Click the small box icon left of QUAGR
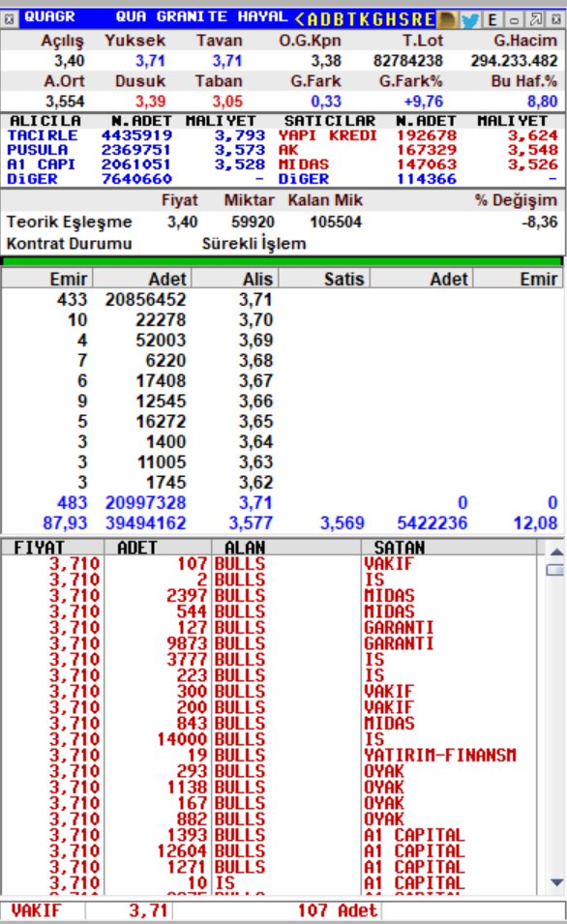 click(9, 20)
